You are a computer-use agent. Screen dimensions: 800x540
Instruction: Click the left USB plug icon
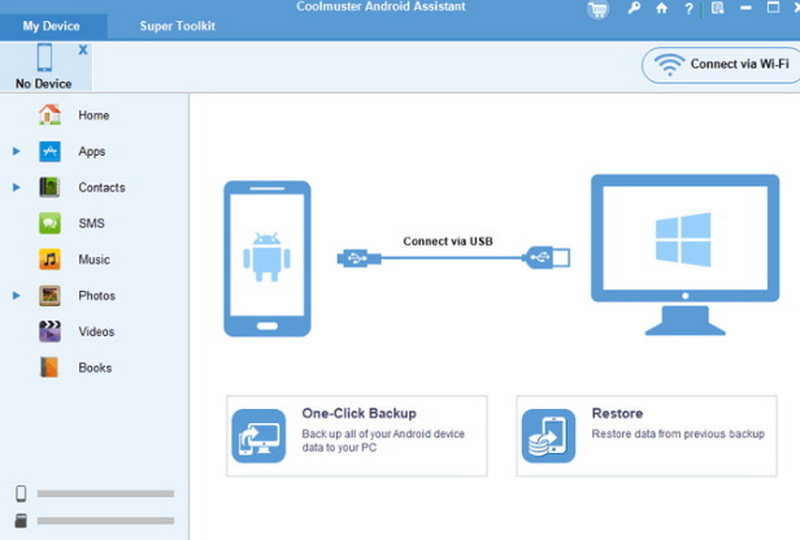click(x=359, y=258)
